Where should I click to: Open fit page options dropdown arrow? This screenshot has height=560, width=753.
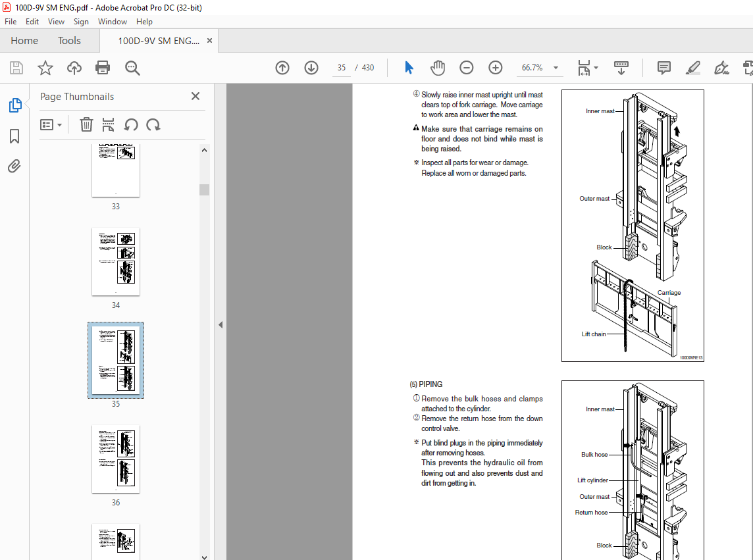point(596,68)
